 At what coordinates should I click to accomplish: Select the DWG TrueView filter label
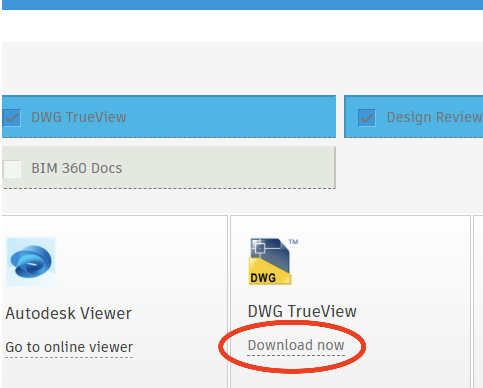tap(79, 117)
